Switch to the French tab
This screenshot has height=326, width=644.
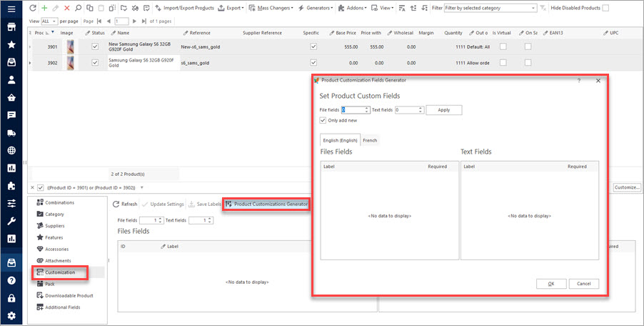tap(370, 140)
